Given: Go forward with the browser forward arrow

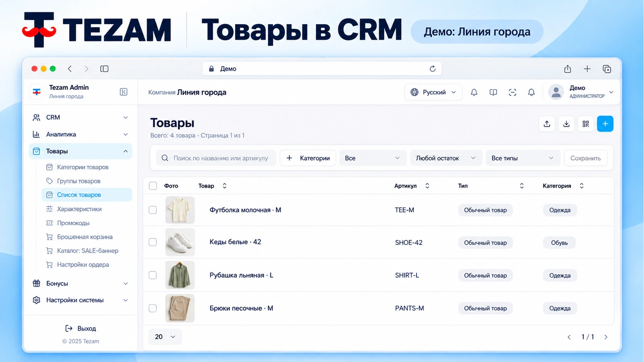Looking at the screenshot, I should point(86,69).
